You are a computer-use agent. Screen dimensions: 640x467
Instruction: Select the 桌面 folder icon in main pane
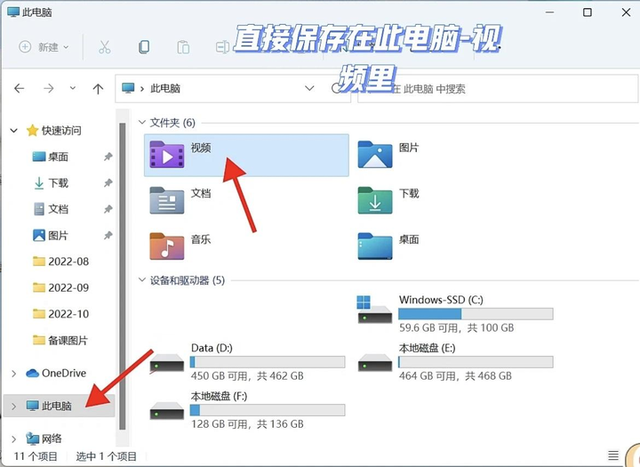pos(375,246)
